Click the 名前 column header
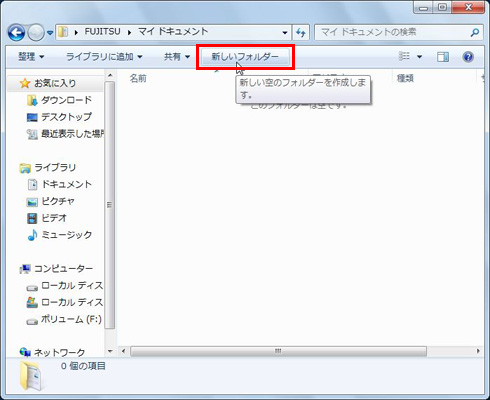The width and height of the screenshot is (490, 400). (x=138, y=78)
